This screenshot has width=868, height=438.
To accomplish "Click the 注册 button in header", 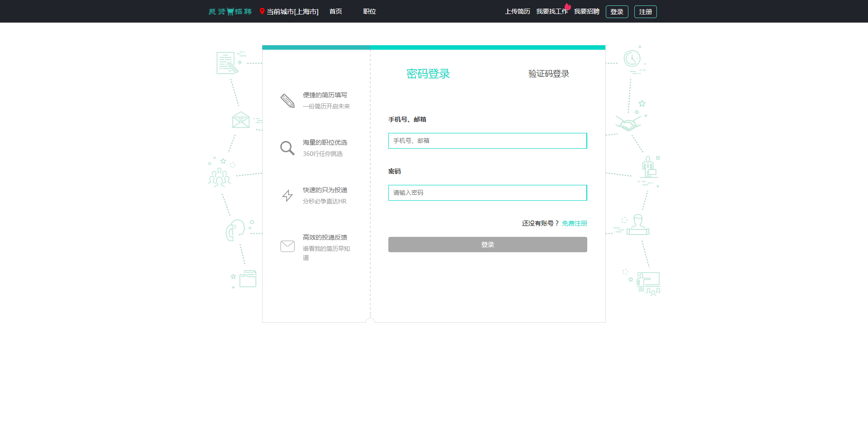I will coord(645,12).
